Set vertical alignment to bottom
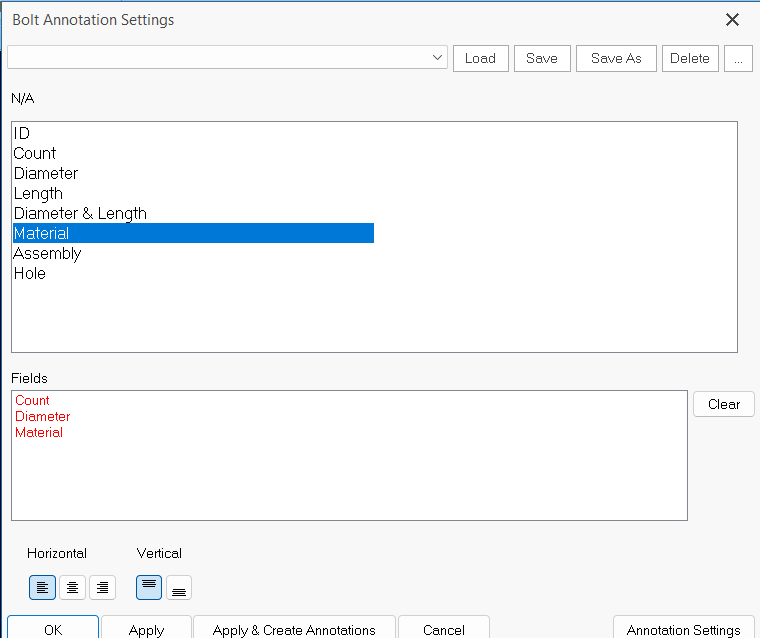Image resolution: width=760 pixels, height=638 pixels. [x=178, y=588]
